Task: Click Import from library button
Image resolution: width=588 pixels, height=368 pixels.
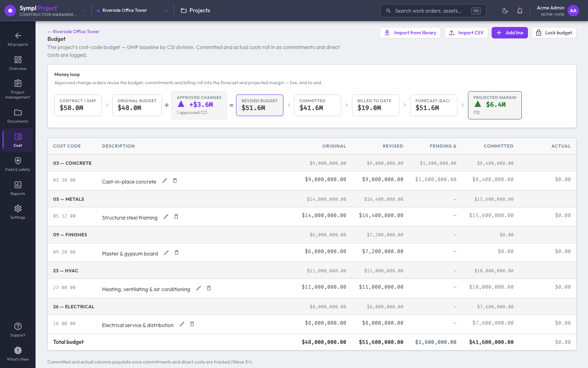Action: pyautogui.click(x=410, y=33)
